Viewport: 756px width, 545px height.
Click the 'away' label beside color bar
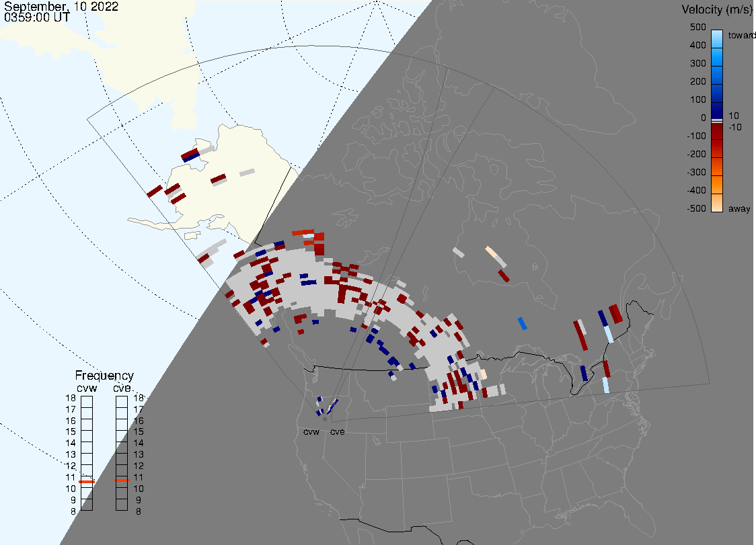[739, 208]
